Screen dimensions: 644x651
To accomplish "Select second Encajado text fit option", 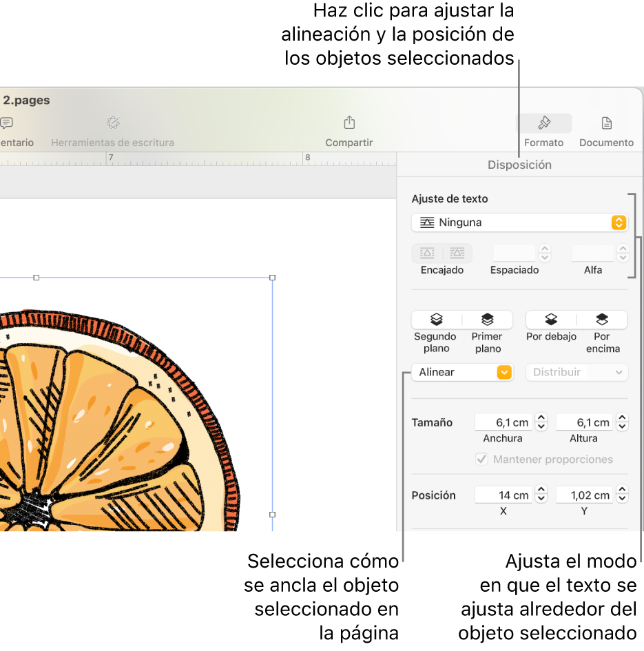I will click(457, 253).
